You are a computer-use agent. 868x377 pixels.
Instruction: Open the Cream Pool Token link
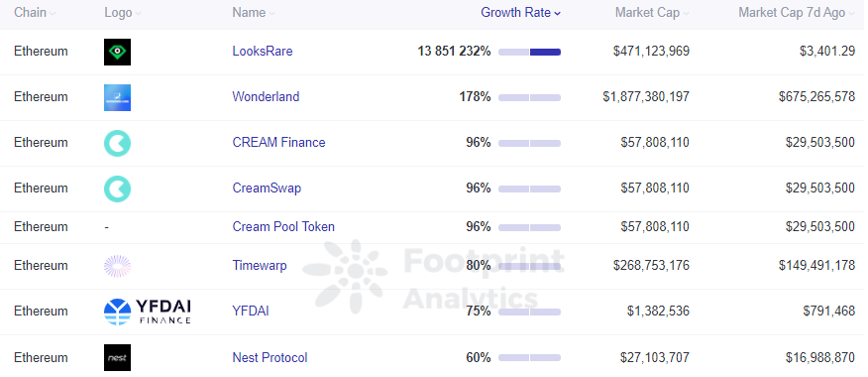click(x=283, y=227)
